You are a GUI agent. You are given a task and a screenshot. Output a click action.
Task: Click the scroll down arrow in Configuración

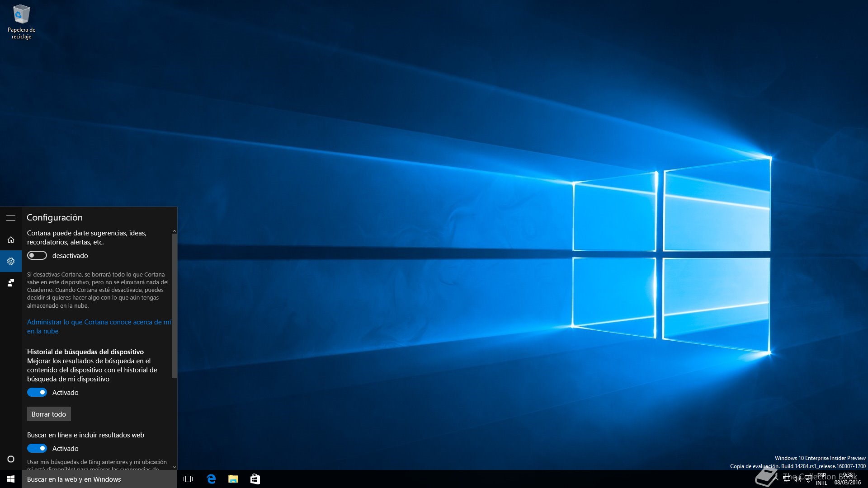point(175,467)
